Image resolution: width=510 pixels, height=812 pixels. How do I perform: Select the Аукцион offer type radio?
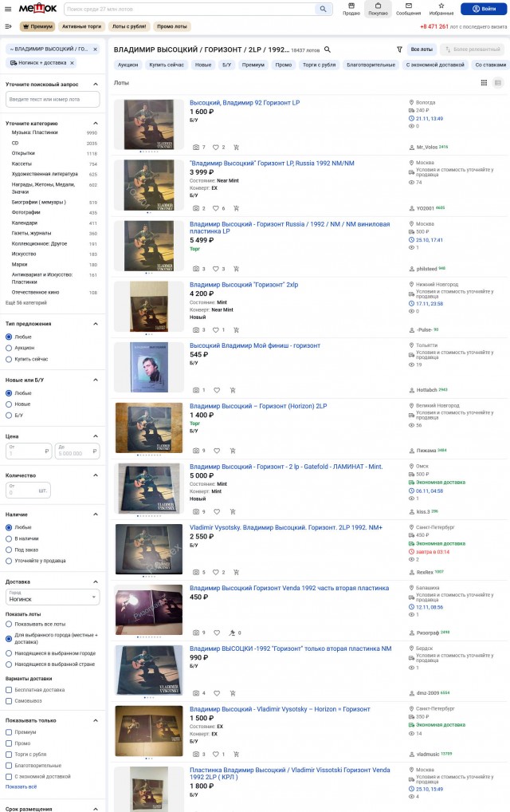coord(9,348)
